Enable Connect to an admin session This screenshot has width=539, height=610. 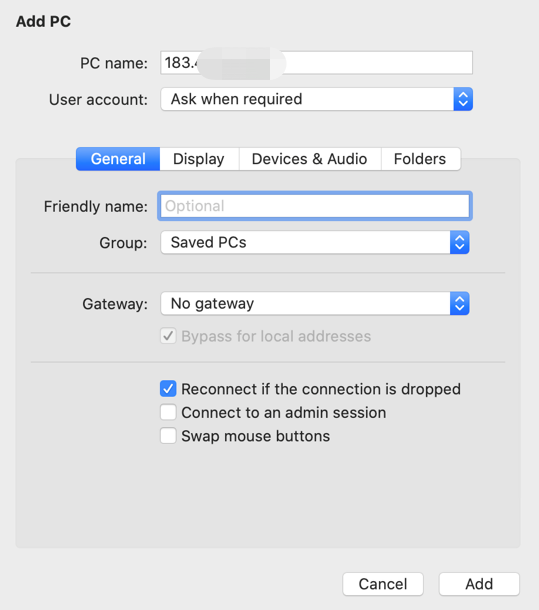coord(168,412)
